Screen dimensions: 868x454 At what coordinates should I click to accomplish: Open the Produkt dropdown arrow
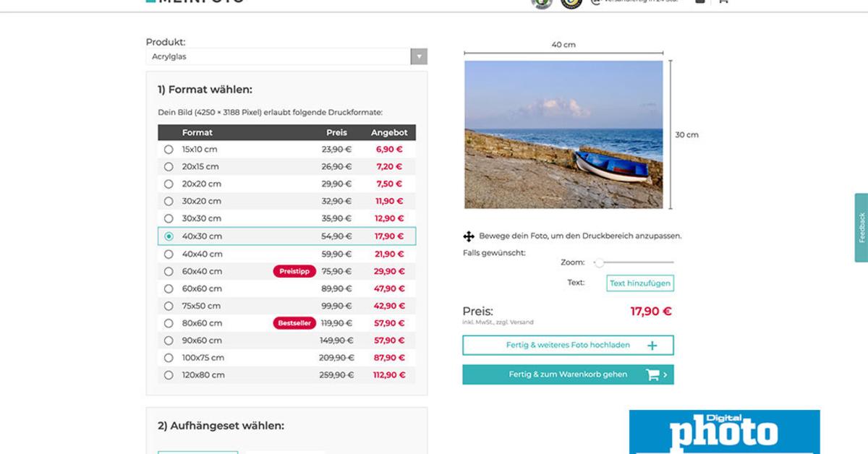point(419,56)
